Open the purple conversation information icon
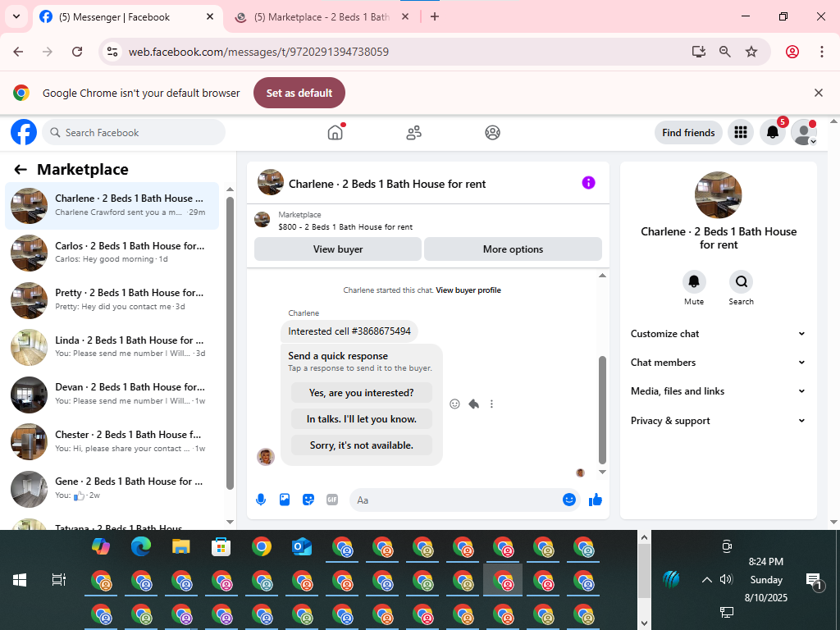Image resolution: width=840 pixels, height=630 pixels. tap(588, 183)
